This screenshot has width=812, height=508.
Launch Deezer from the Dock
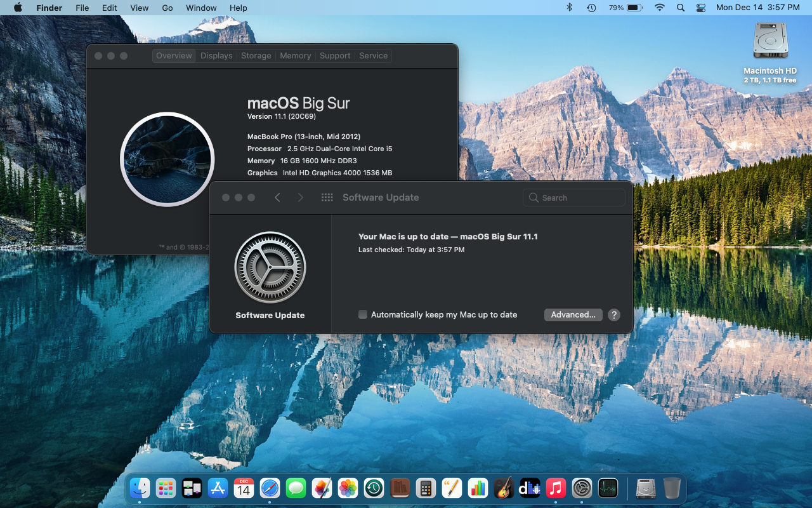pyautogui.click(x=530, y=488)
